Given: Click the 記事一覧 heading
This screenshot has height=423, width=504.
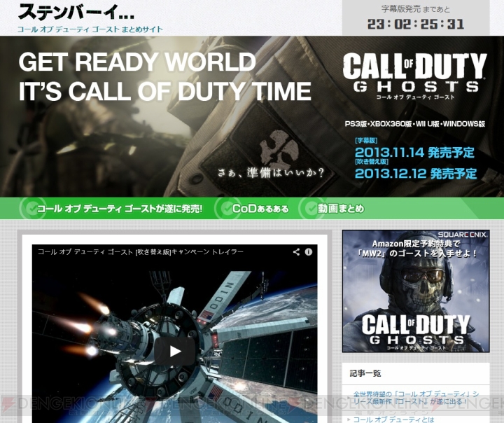Looking at the screenshot, I should coord(365,373).
